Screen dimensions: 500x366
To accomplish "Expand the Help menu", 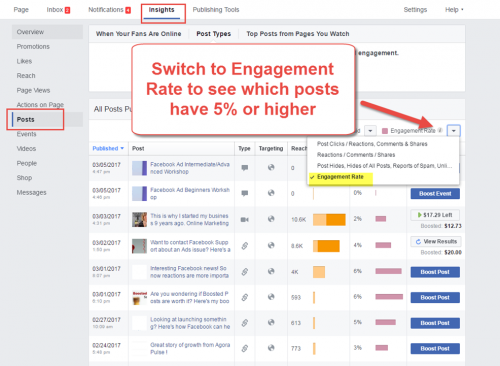I will [x=454, y=10].
